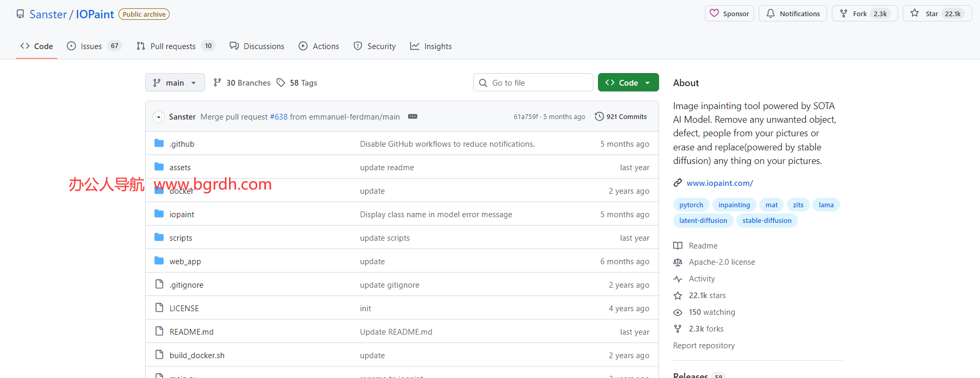Click the heart Sponsor button
Screen dimensions: 980x378
pos(729,14)
